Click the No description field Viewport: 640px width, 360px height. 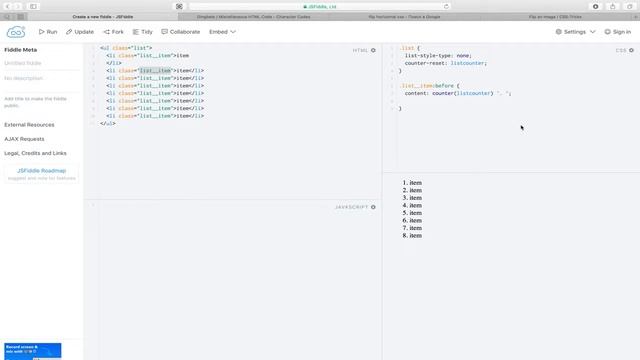[41, 78]
